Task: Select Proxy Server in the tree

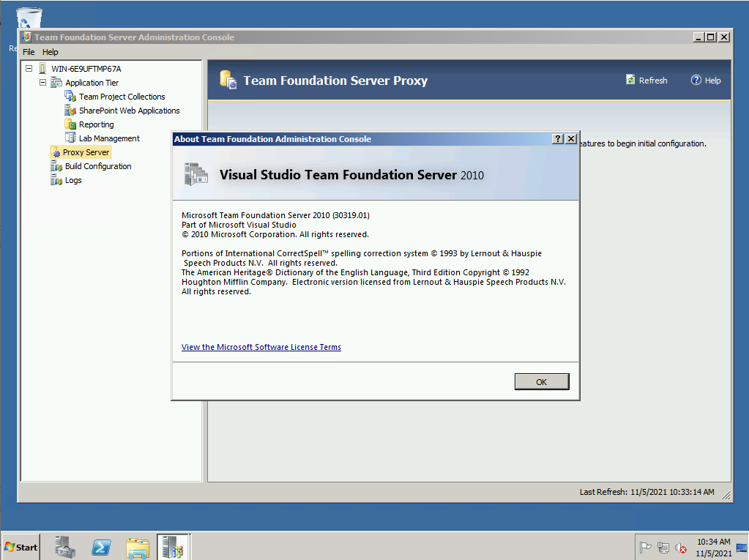Action: coord(86,152)
